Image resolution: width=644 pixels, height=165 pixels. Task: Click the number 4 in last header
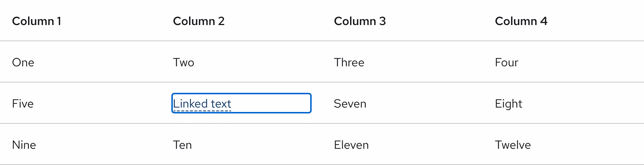(544, 21)
